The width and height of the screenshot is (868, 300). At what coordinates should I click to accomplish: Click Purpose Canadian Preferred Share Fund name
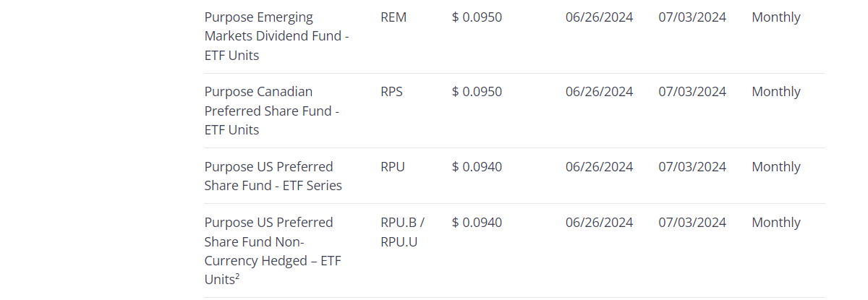pos(271,111)
